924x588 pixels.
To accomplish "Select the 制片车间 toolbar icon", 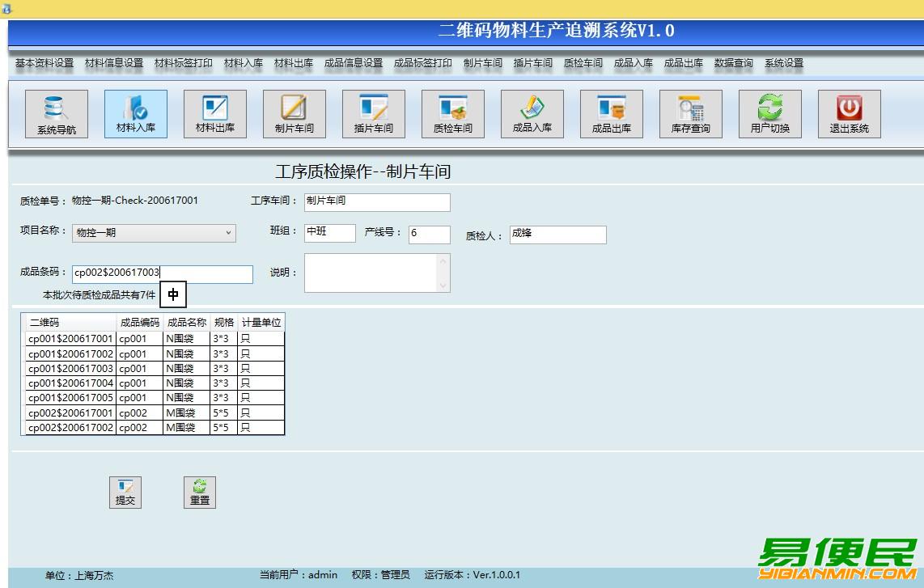I will 294,113.
